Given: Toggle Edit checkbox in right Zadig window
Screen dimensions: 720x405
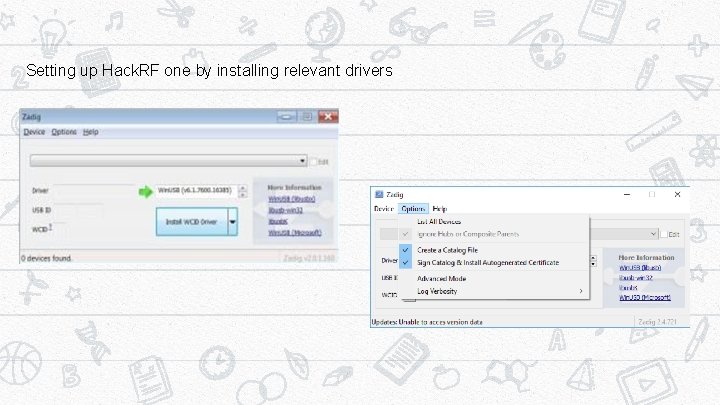Looking at the screenshot, I should [x=664, y=234].
